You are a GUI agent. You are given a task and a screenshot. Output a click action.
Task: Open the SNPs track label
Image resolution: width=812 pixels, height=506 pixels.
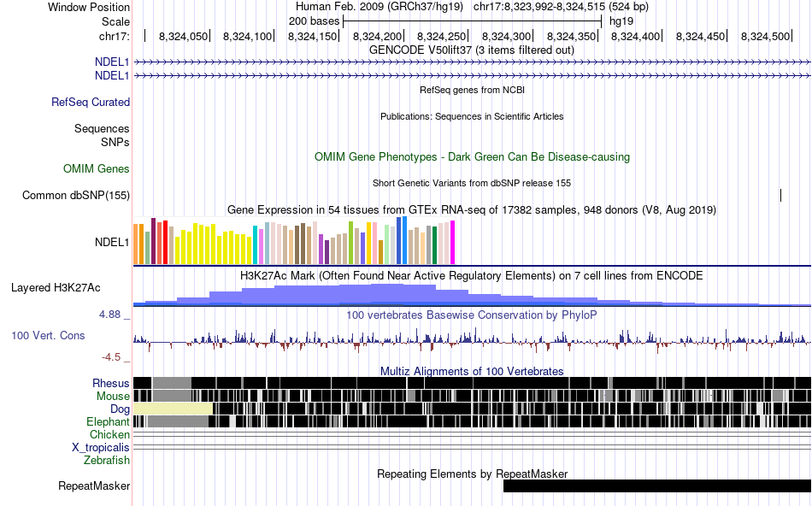coord(115,142)
